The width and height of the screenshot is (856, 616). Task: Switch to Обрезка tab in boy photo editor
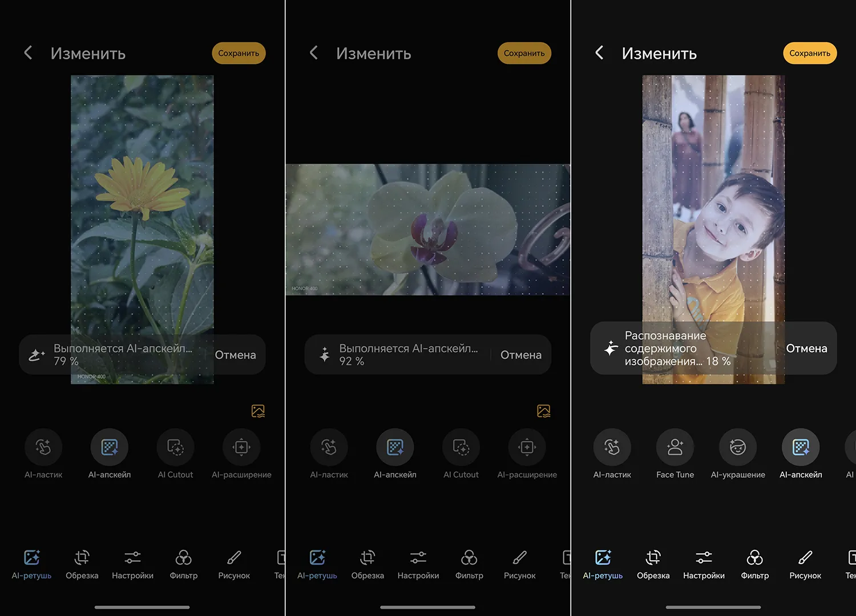[653, 564]
